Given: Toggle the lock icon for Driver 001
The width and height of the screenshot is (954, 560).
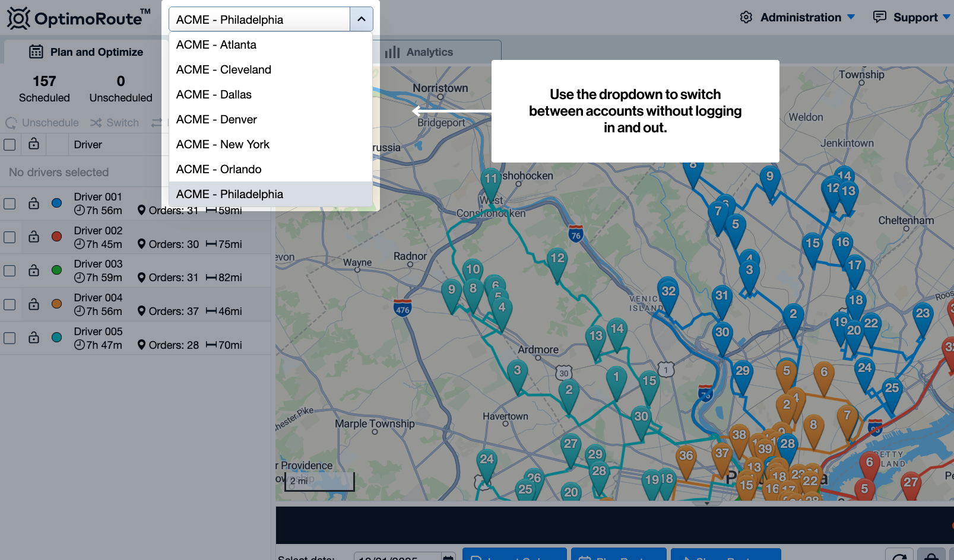Looking at the screenshot, I should pyautogui.click(x=34, y=203).
